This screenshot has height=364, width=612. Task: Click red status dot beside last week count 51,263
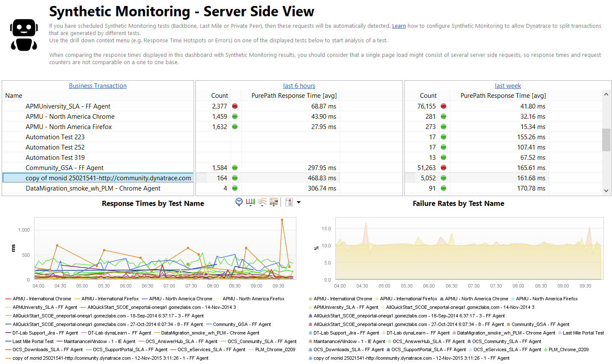pyautogui.click(x=443, y=167)
